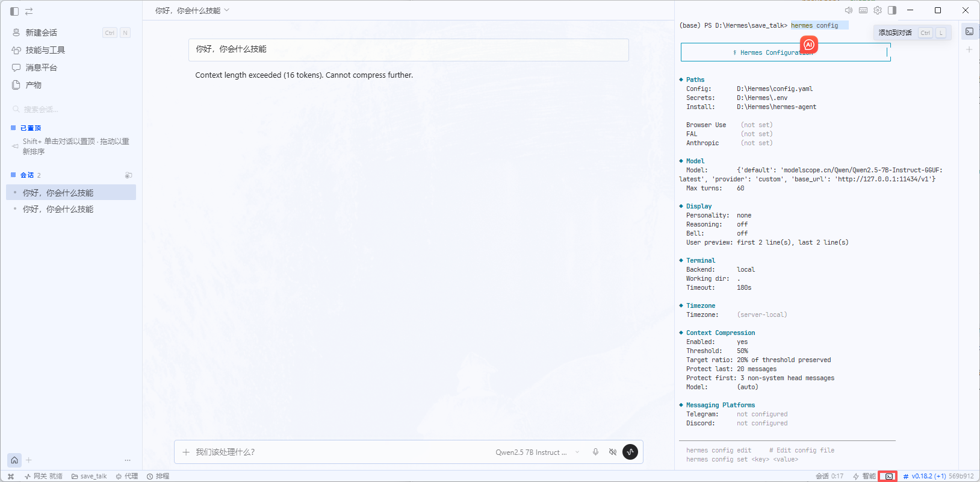
Task: Click the plus attach icon in input box
Action: coord(186,452)
